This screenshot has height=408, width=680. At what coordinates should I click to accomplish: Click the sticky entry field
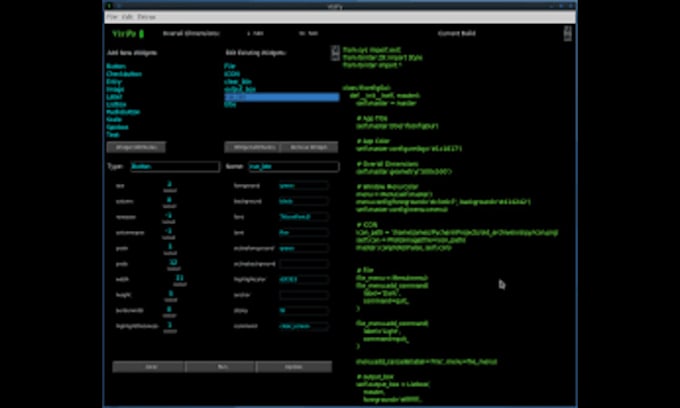[x=303, y=311]
